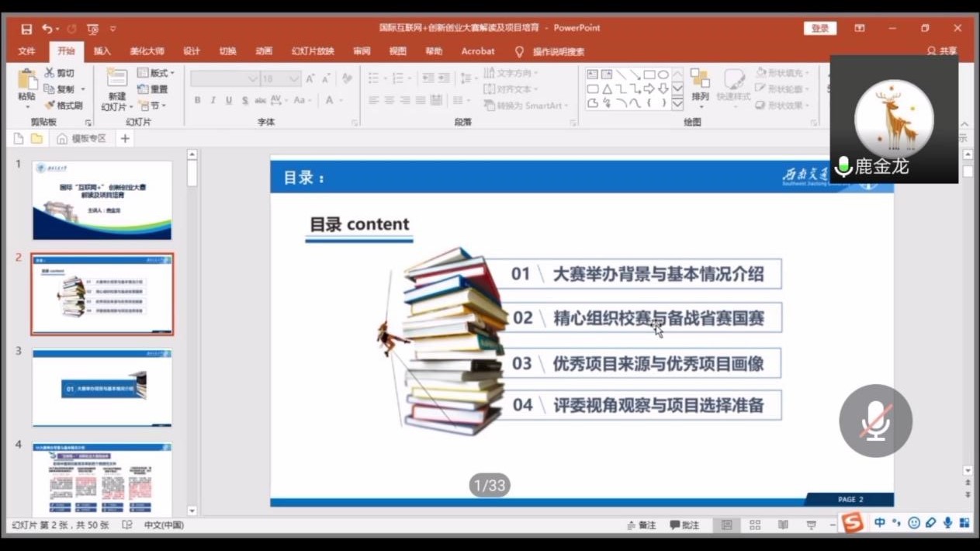980x551 pixels.
Task: Unmute the crossed-out microphone button
Action: [875, 420]
